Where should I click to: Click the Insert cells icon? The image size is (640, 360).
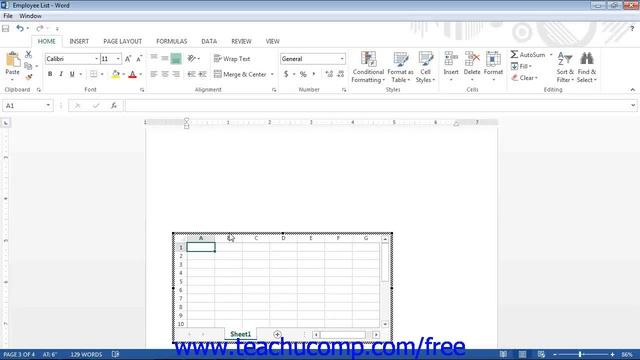[x=451, y=59]
